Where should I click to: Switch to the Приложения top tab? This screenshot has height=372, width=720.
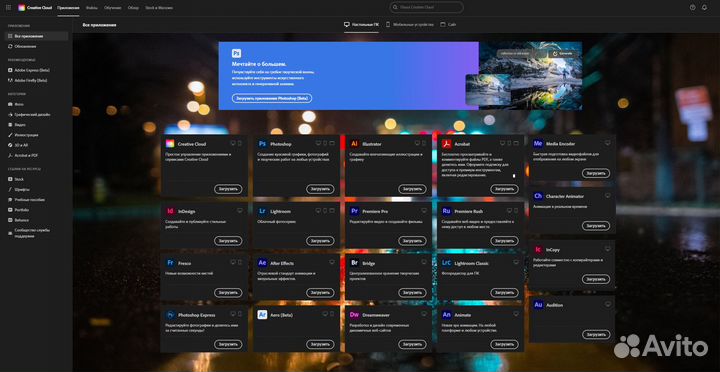(68, 8)
